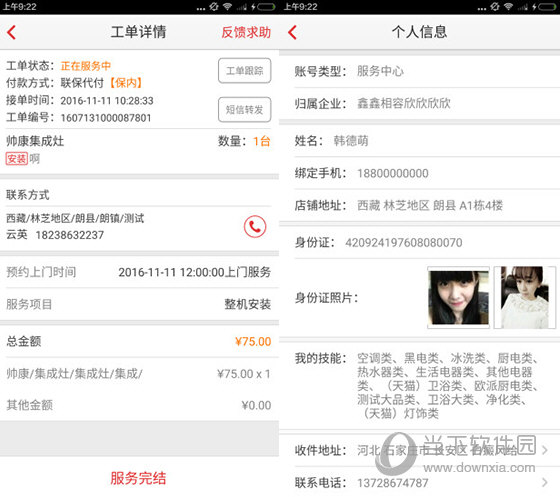Tap the red 安装 tag

[x=16, y=159]
